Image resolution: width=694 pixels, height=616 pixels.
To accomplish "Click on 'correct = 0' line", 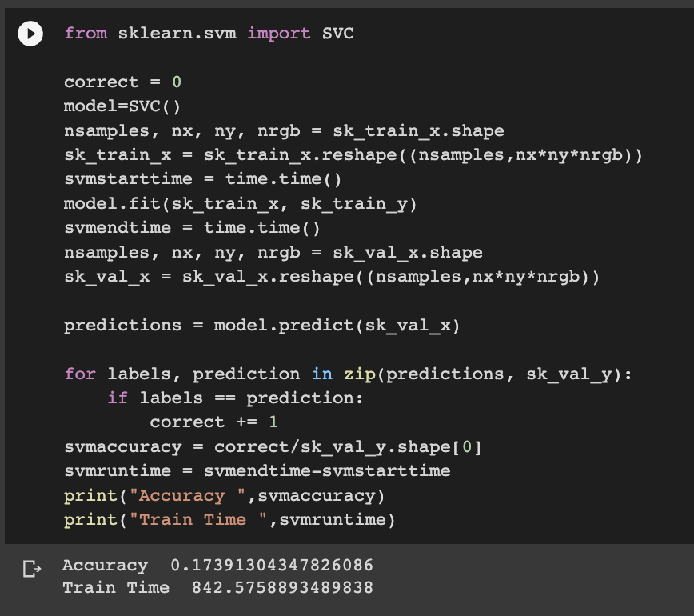I will click(x=122, y=82).
